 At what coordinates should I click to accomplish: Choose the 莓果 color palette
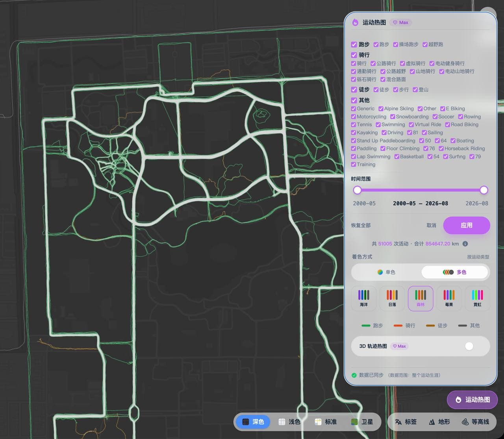pyautogui.click(x=449, y=298)
